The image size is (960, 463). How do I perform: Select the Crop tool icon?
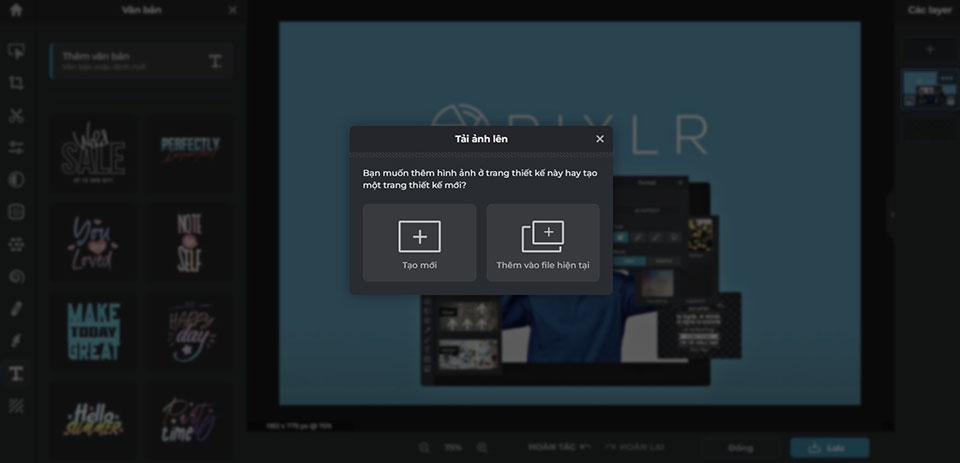pyautogui.click(x=16, y=83)
